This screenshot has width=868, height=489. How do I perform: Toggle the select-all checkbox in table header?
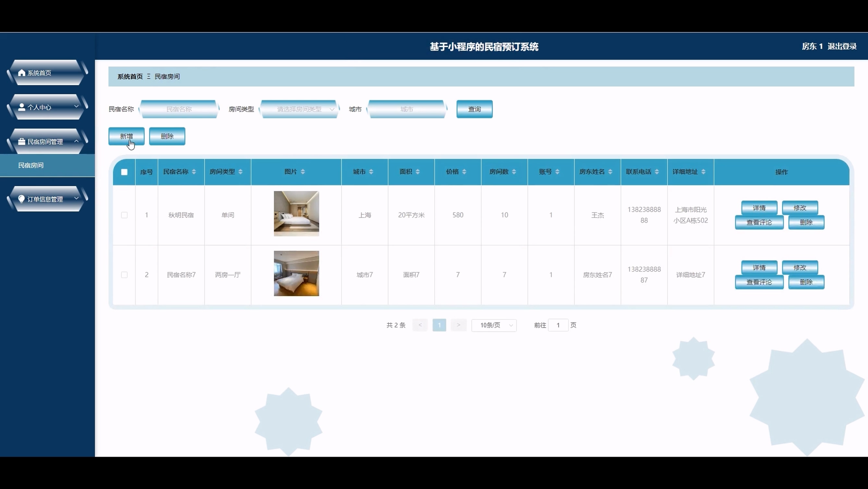124,172
